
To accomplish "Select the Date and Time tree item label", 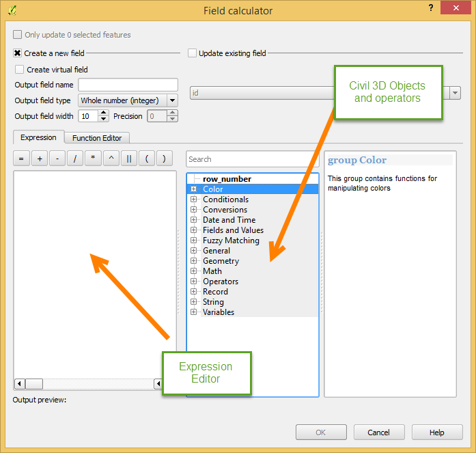I will point(229,220).
